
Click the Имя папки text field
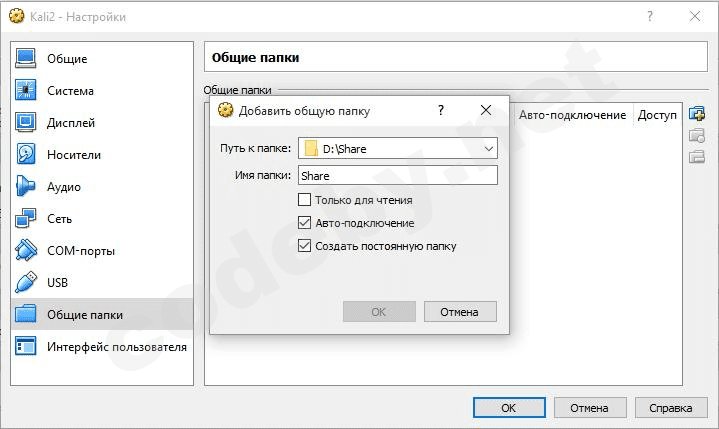point(398,176)
